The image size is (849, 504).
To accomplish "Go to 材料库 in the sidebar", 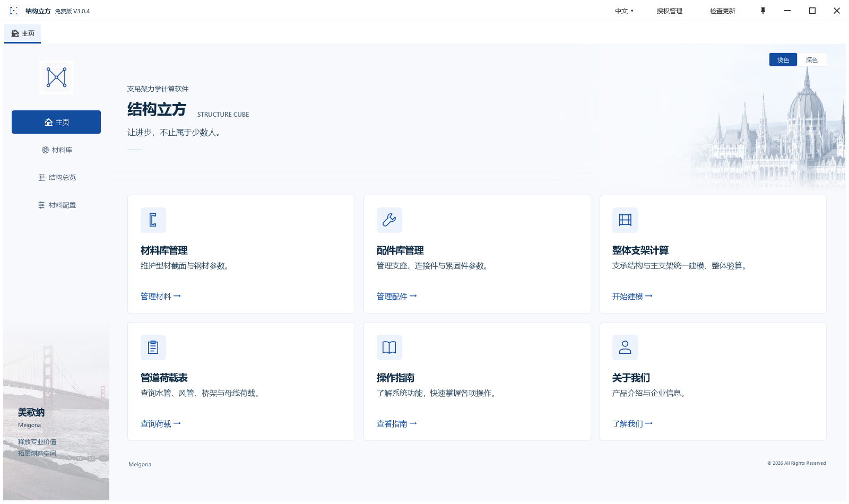I will [56, 150].
